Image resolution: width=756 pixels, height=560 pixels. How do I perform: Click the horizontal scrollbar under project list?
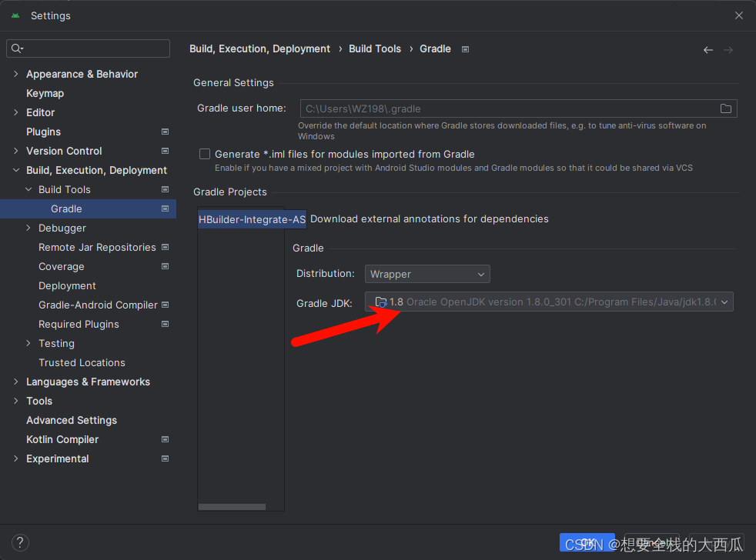(x=232, y=507)
